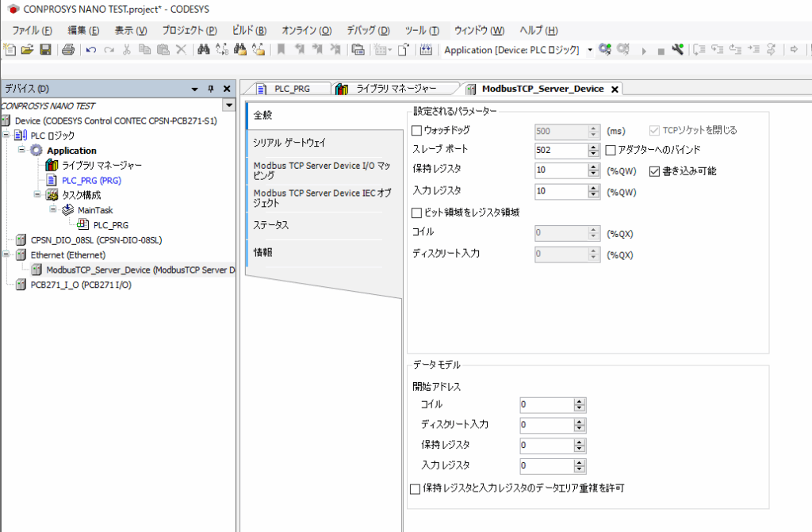Click the Cut scissors icon
The image size is (812, 532).
[126, 50]
